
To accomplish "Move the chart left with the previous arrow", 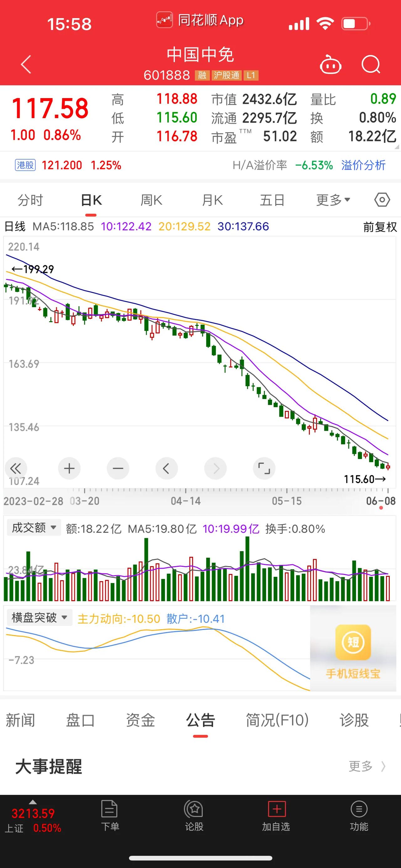I will (166, 468).
